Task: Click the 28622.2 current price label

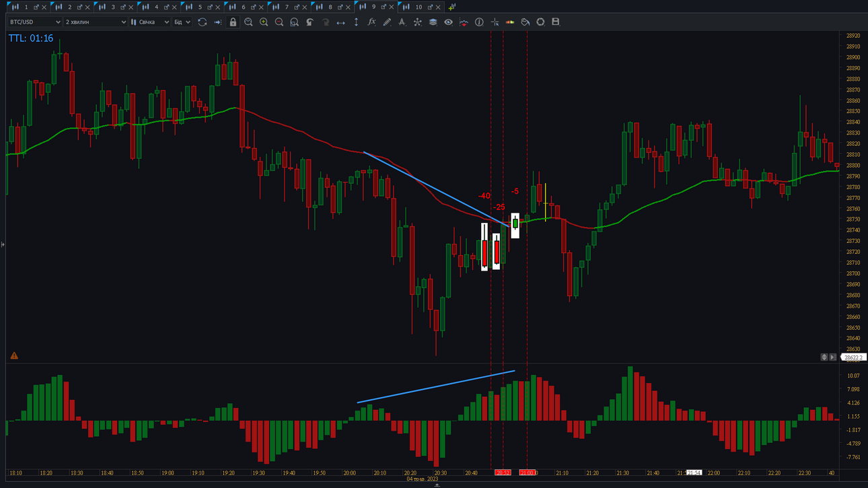Action: click(x=853, y=357)
